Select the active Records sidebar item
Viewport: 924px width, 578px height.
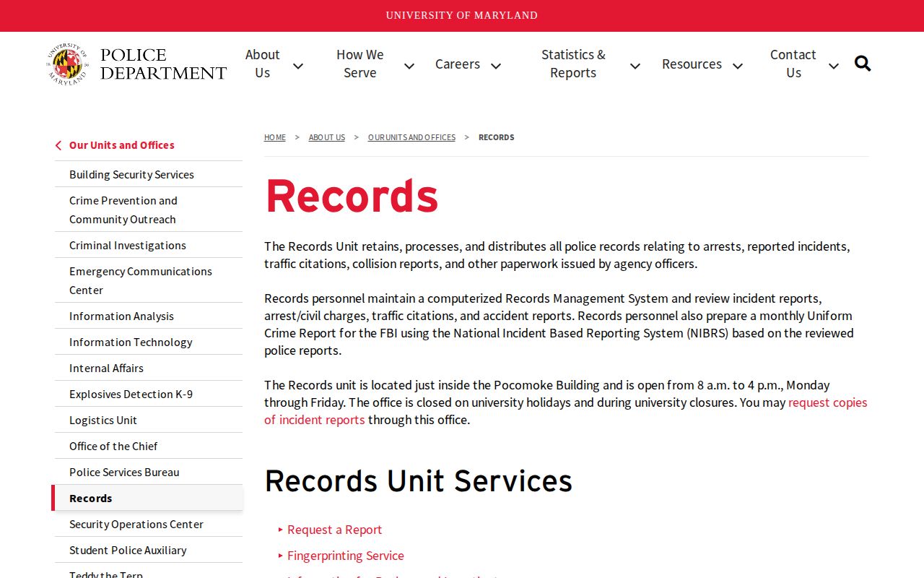coord(147,498)
